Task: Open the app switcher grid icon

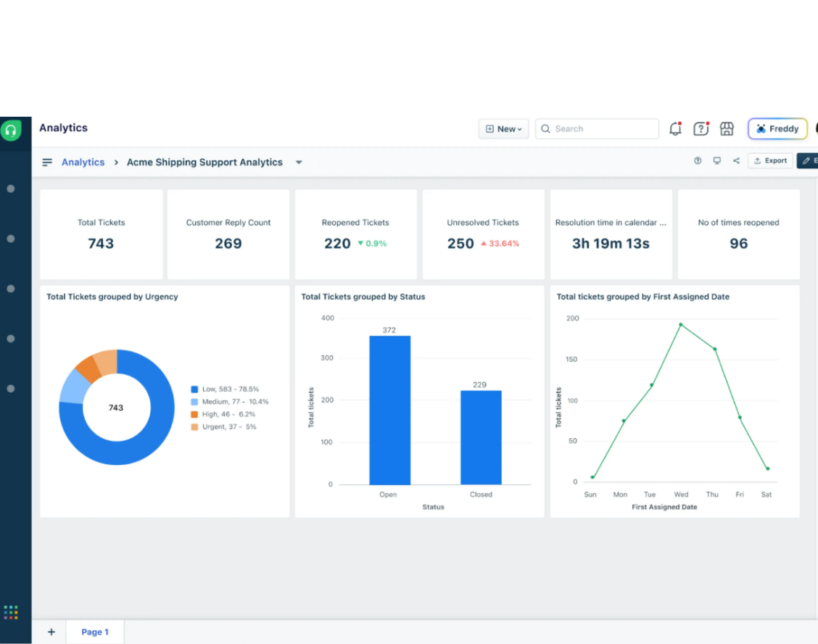Action: (x=11, y=612)
